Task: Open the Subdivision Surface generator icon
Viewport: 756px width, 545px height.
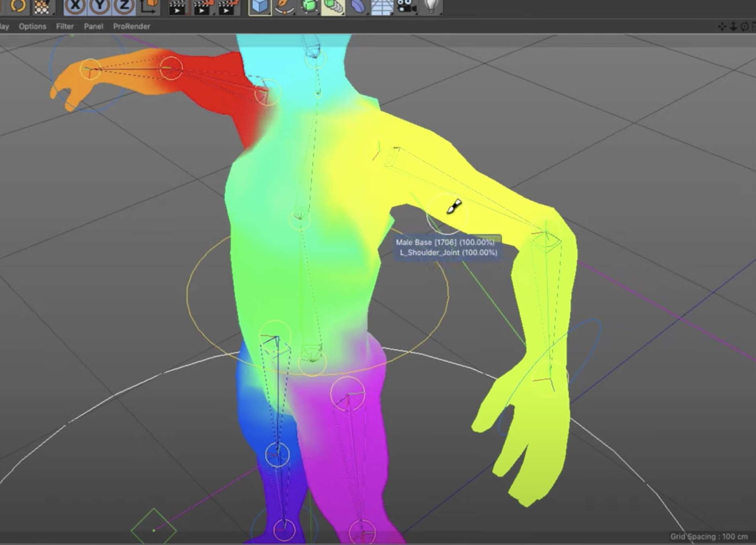Action: pos(309,7)
